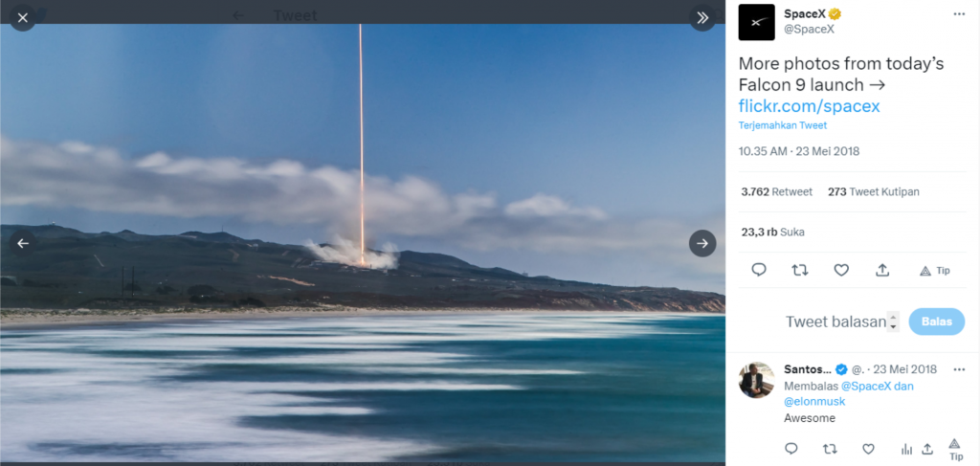Click the Falcon 9 launch photo
Viewport: 980px width, 466px height.
363,244
